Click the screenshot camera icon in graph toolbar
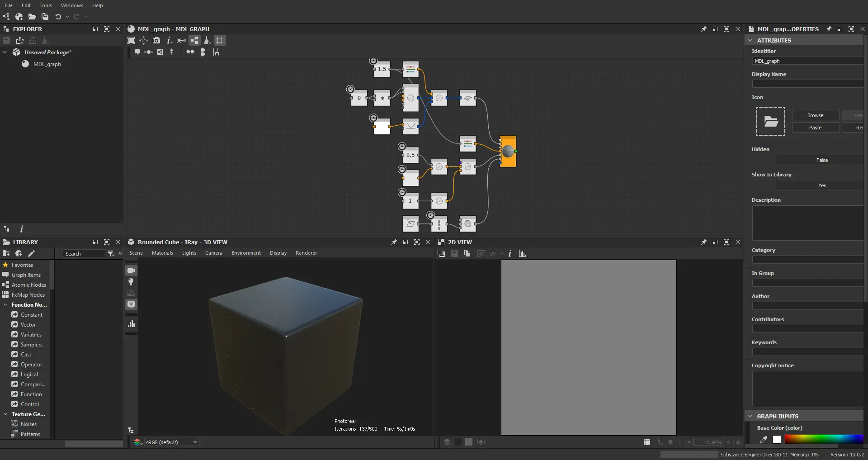The image size is (868, 460). 156,40
